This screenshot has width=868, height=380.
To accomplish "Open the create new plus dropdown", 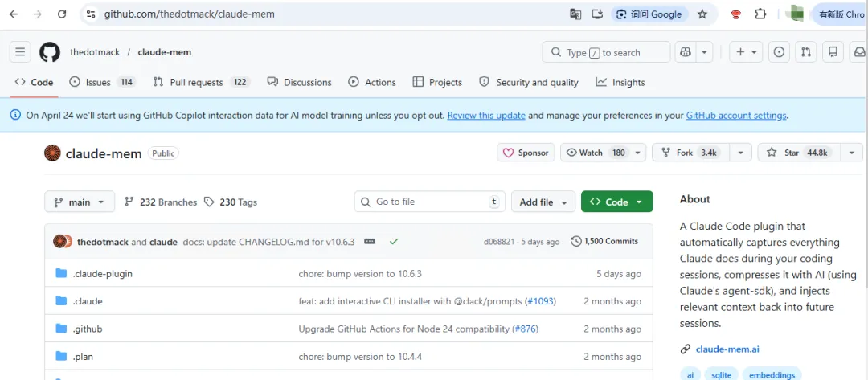I will tap(746, 52).
